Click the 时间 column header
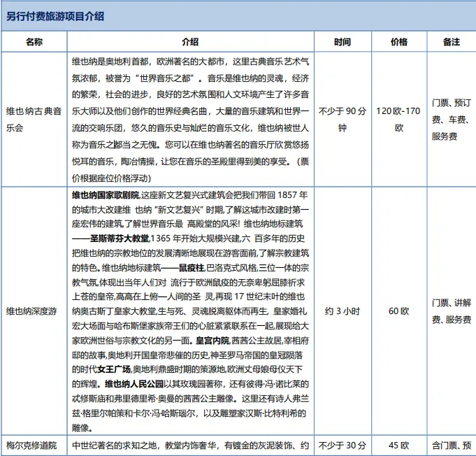The image size is (476, 456). pos(342,42)
